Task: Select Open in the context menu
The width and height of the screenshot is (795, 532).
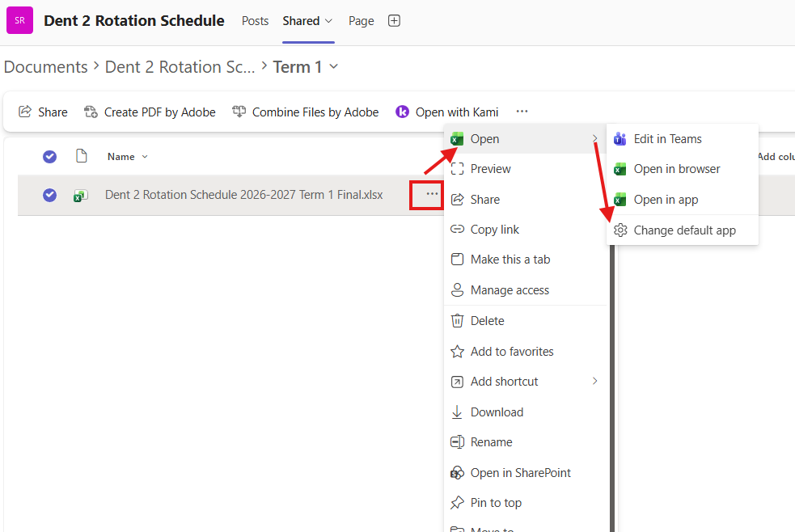Action: pos(525,139)
